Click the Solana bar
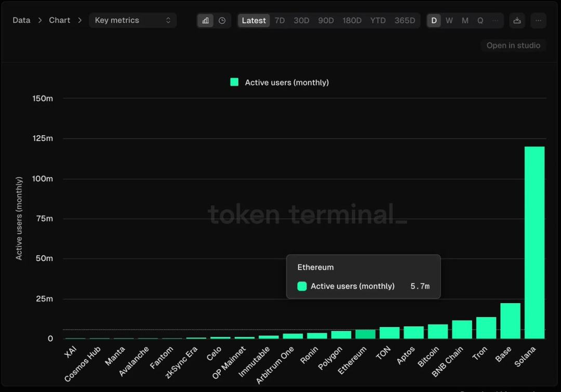Image resolution: width=561 pixels, height=392 pixels. pos(535,242)
